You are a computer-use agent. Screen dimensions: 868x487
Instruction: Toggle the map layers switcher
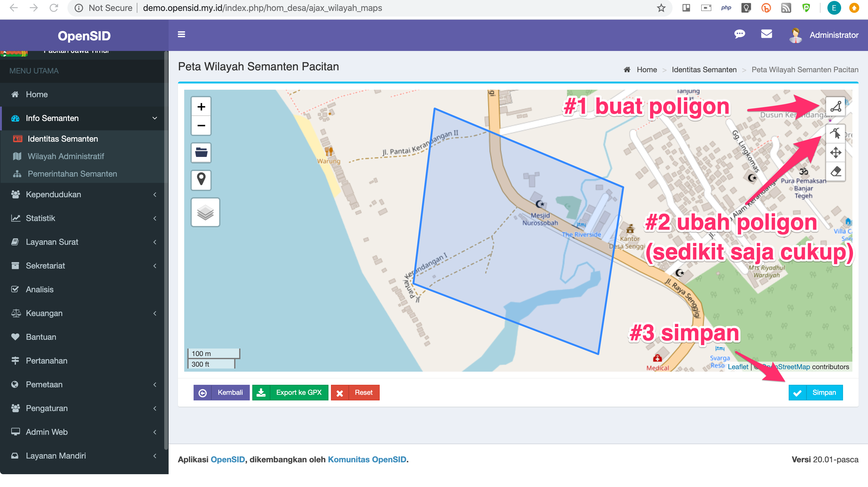click(x=205, y=213)
